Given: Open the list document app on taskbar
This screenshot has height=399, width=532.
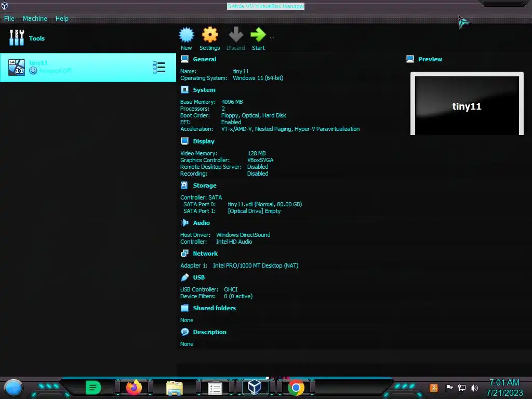Looking at the screenshot, I should click(x=215, y=388).
